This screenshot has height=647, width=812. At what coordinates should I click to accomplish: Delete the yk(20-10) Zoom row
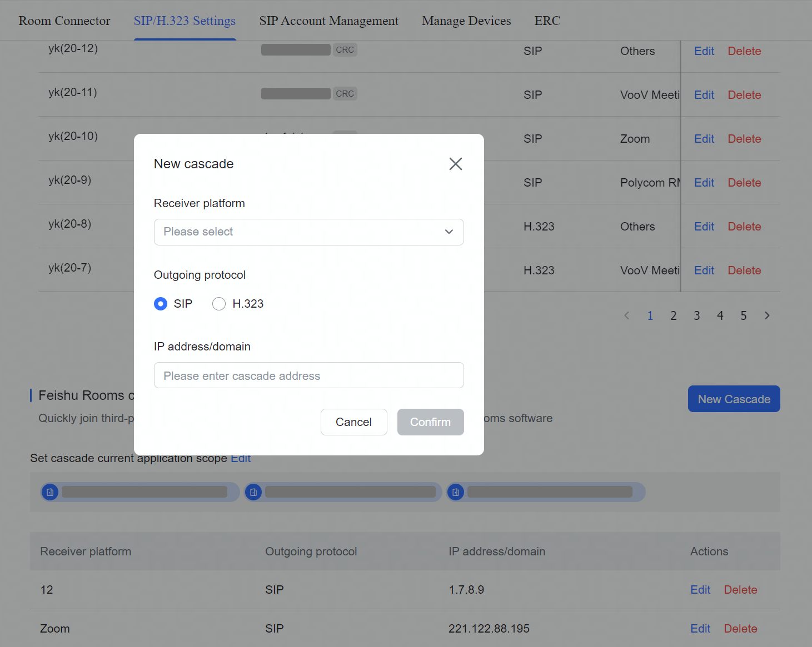[745, 139]
